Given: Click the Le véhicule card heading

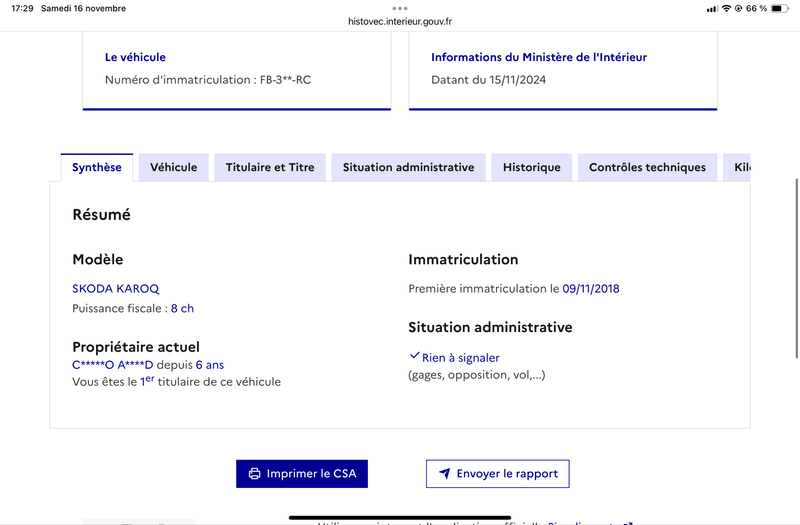Looking at the screenshot, I should tap(135, 57).
